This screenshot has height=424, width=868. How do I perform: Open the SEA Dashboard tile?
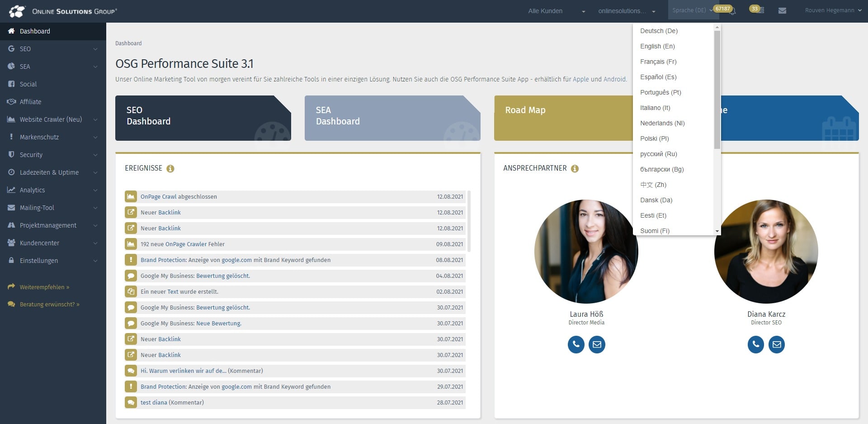[392, 118]
